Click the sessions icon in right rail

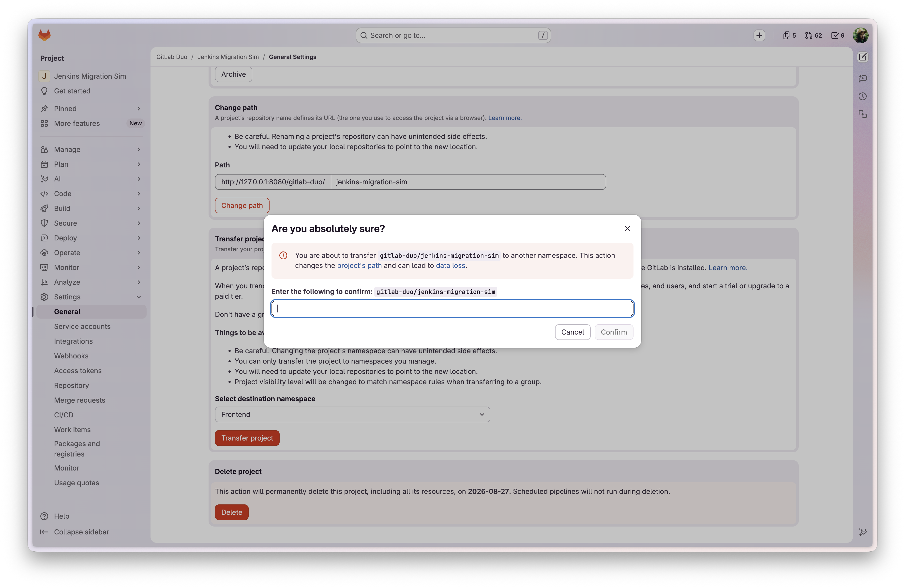click(862, 114)
